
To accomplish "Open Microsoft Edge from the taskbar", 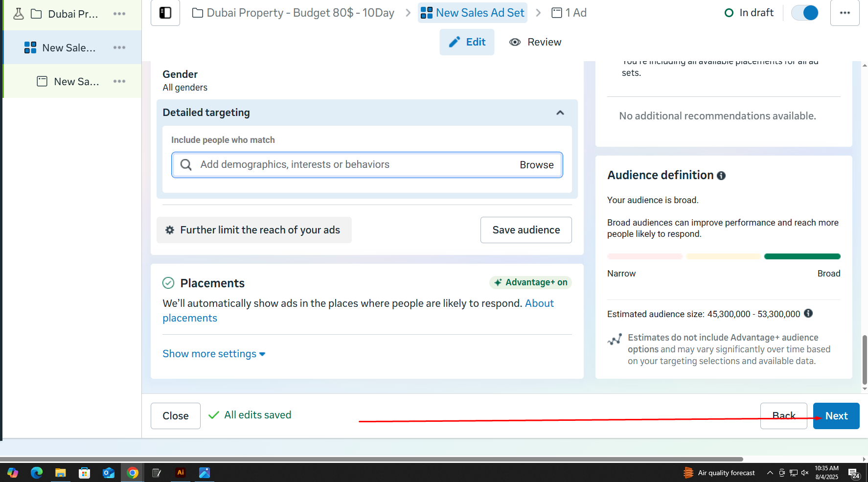I will point(37,473).
